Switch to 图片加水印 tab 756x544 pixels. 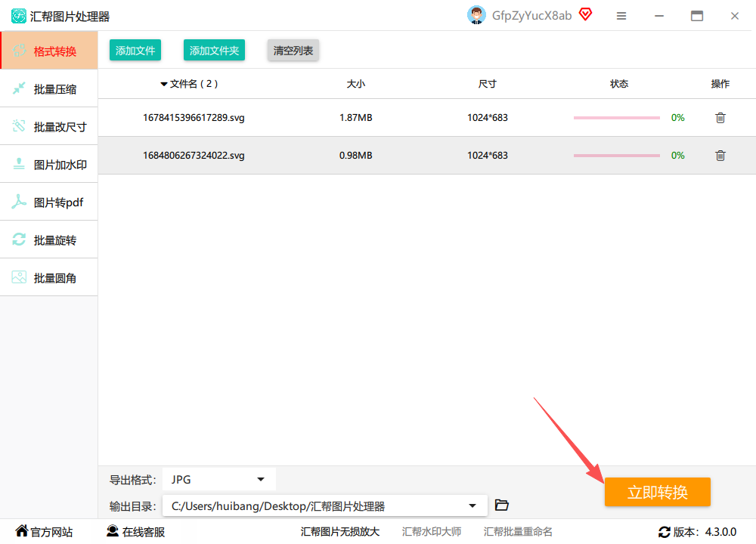48,164
